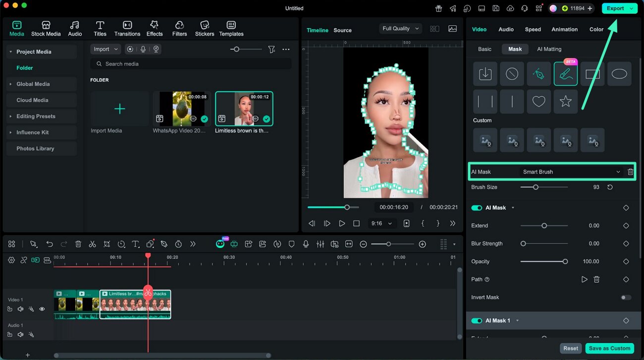
Task: Open the audio mixer icon in timeline toolbar
Action: [x=321, y=244]
